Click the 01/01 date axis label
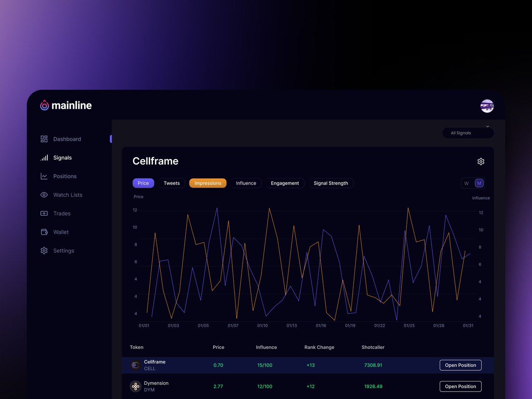The width and height of the screenshot is (532, 399). (144, 326)
